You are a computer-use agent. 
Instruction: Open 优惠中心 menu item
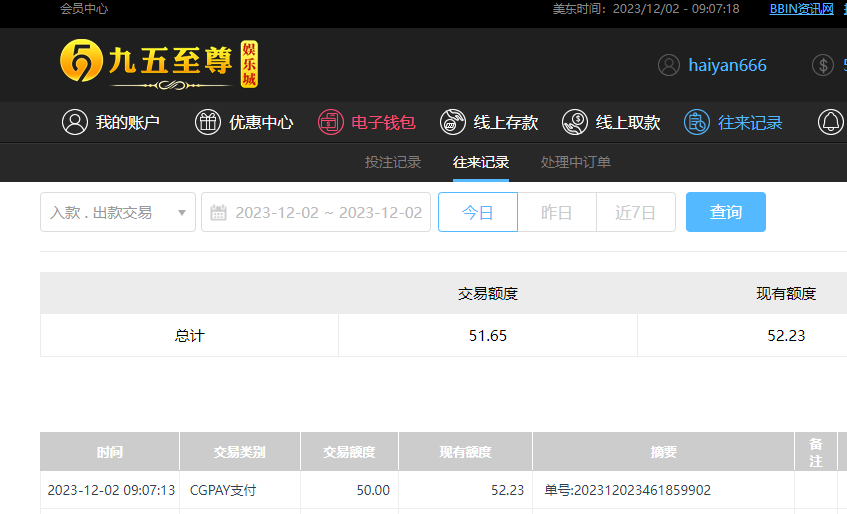pos(244,122)
